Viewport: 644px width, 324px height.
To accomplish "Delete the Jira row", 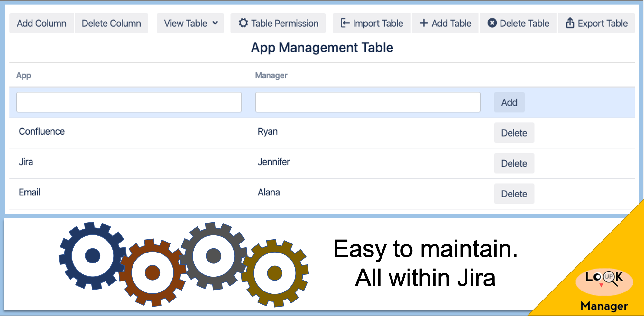I will pos(514,163).
